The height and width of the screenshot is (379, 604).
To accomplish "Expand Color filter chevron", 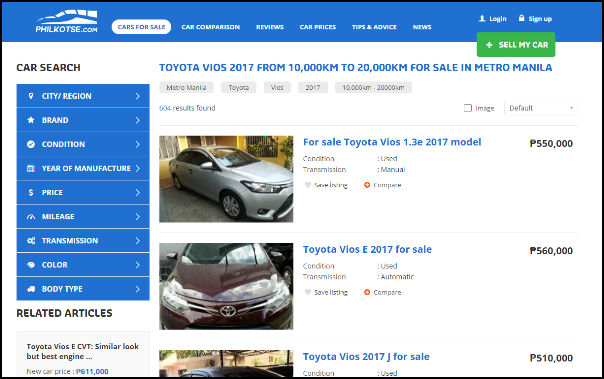I will coord(138,265).
